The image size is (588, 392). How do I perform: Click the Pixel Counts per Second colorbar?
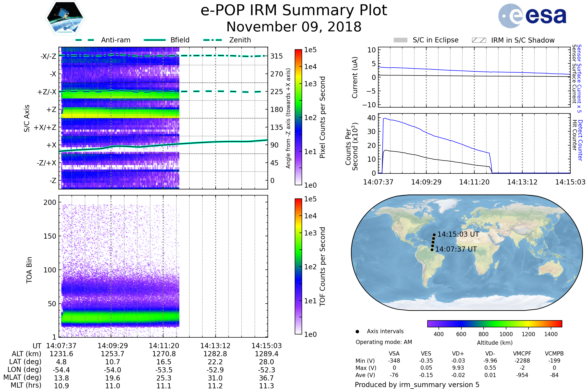(x=298, y=117)
